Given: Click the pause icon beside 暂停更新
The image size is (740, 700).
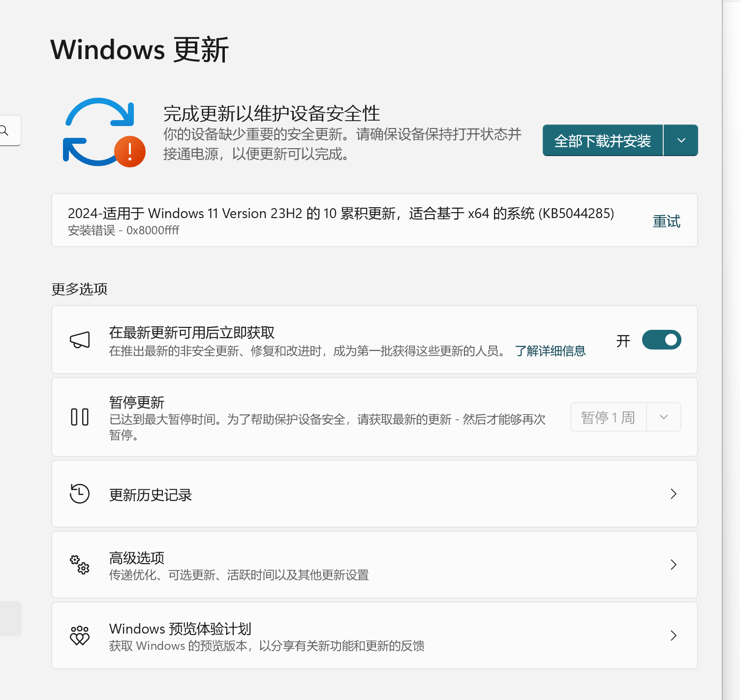Looking at the screenshot, I should click(80, 417).
